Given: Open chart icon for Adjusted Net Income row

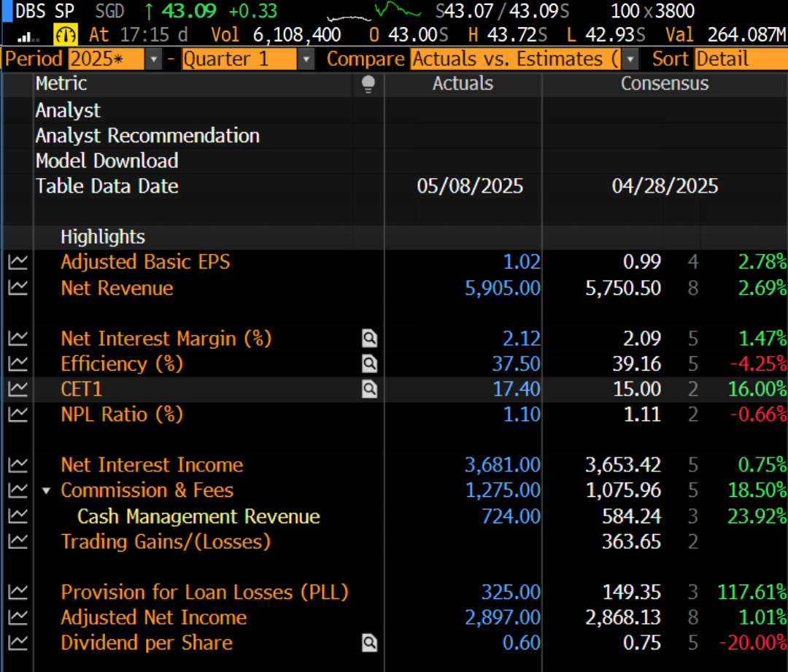Looking at the screenshot, I should (18, 617).
